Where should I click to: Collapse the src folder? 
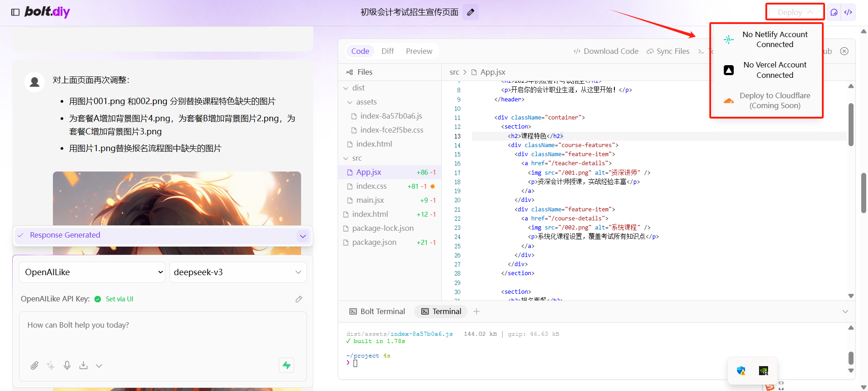click(x=353, y=158)
